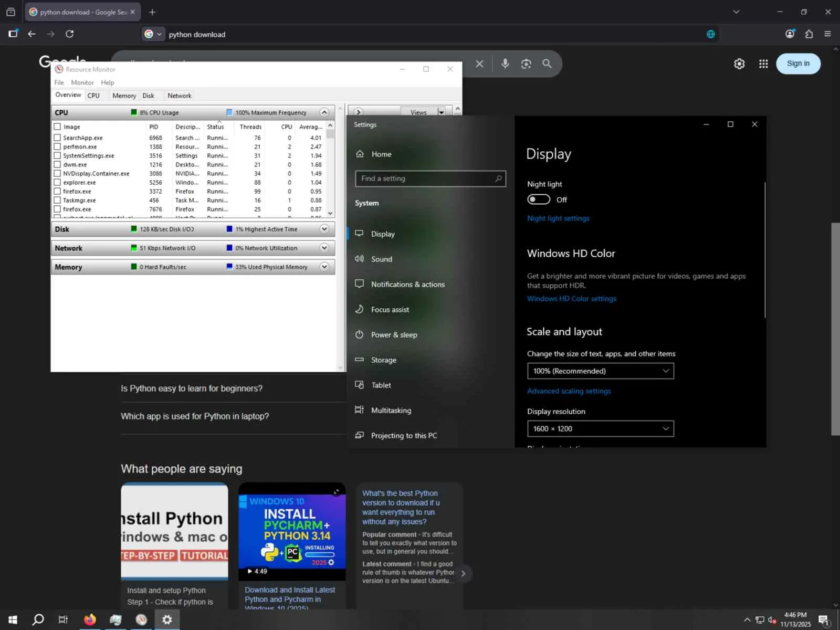Viewport: 840px width, 630px height.
Task: Open Windows HD Color settings link
Action: (x=572, y=299)
